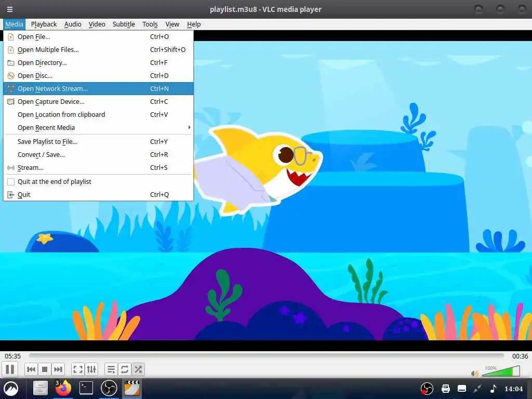Choose Open Capture Device... entry

click(x=98, y=101)
